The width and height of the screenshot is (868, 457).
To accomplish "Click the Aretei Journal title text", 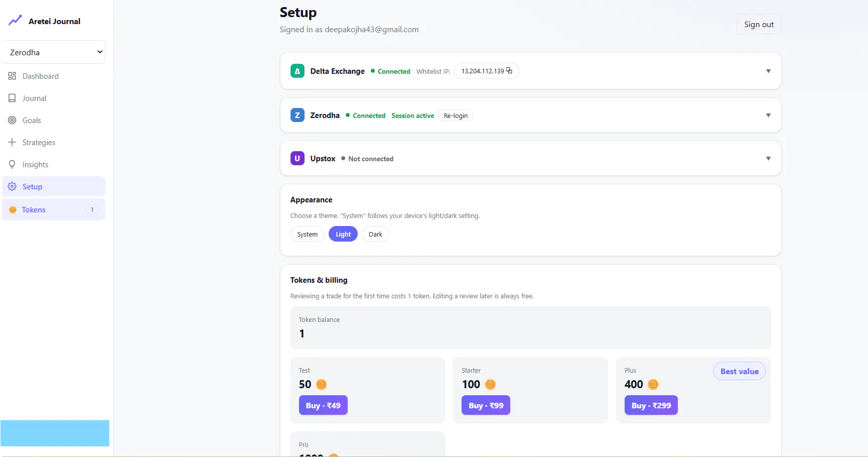I will 54,21.
